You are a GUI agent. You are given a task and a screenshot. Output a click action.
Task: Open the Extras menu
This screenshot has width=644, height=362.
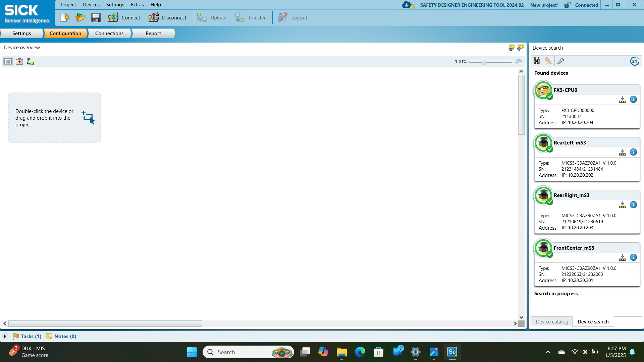click(137, 5)
